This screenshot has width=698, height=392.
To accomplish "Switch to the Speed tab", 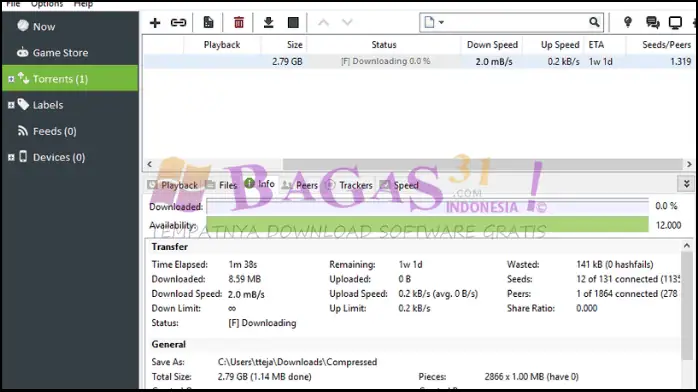I will [400, 185].
